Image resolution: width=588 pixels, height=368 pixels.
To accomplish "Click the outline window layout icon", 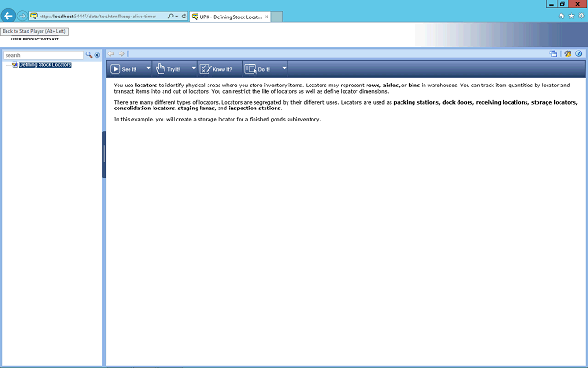I will (x=554, y=54).
